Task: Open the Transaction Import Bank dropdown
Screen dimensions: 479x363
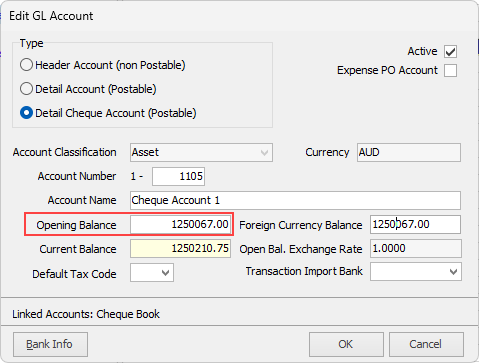Action: point(416,272)
